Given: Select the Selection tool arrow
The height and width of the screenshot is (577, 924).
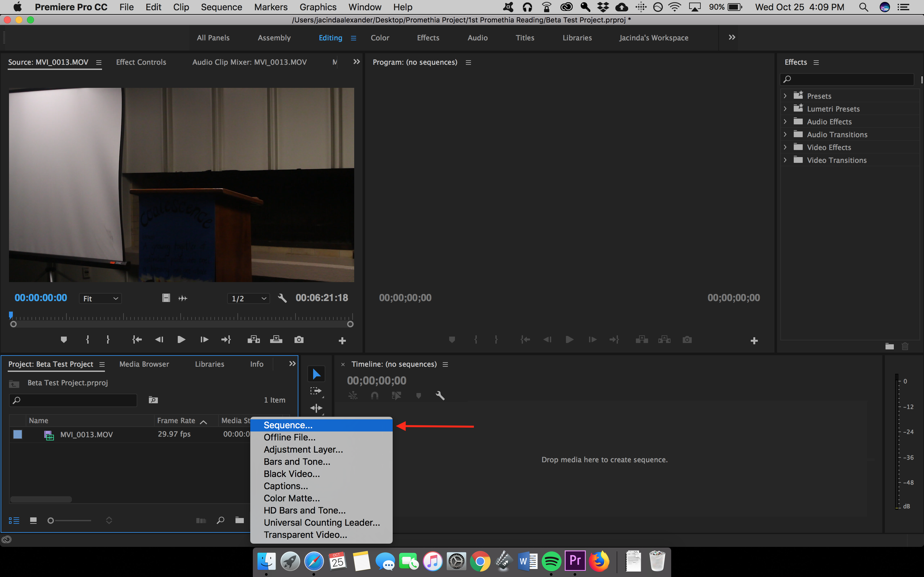Looking at the screenshot, I should (x=316, y=374).
